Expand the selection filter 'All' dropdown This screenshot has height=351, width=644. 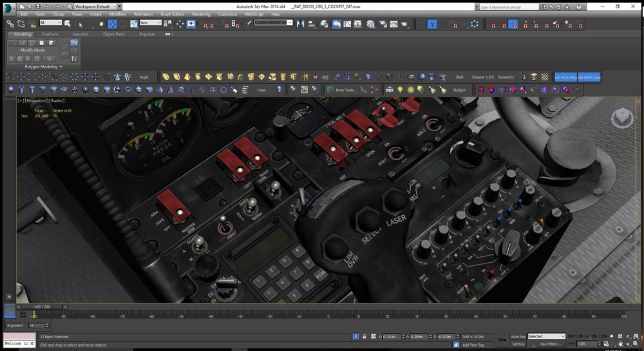(52, 23)
